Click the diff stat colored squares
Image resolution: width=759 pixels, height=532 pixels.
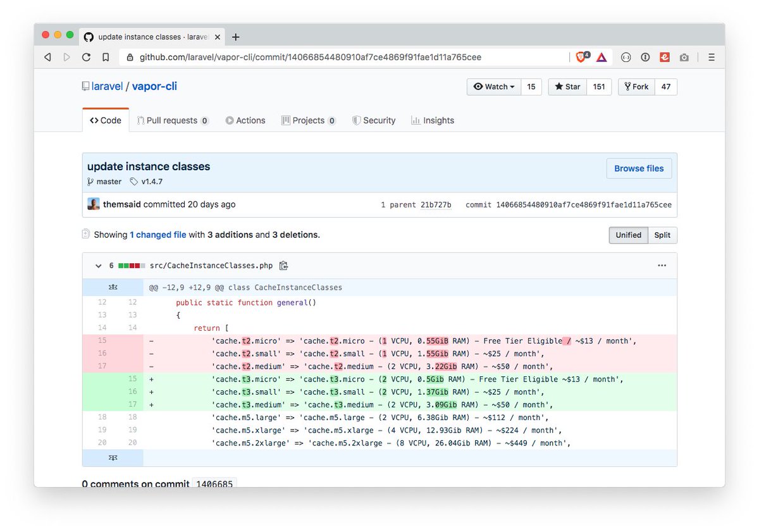tap(131, 266)
